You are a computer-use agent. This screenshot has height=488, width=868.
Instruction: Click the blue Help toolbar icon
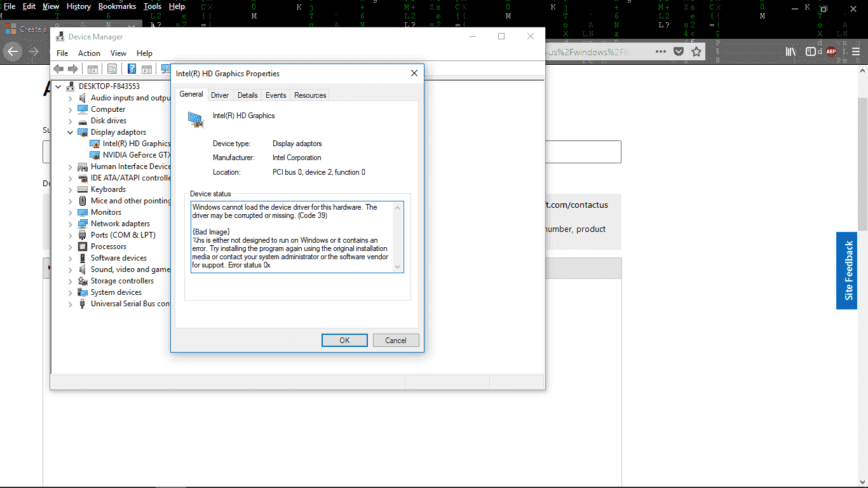(132, 69)
